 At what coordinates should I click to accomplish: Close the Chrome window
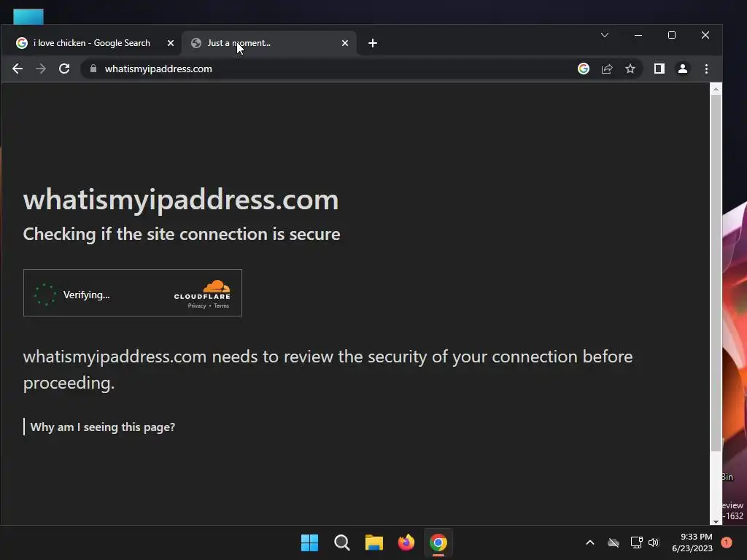point(705,35)
